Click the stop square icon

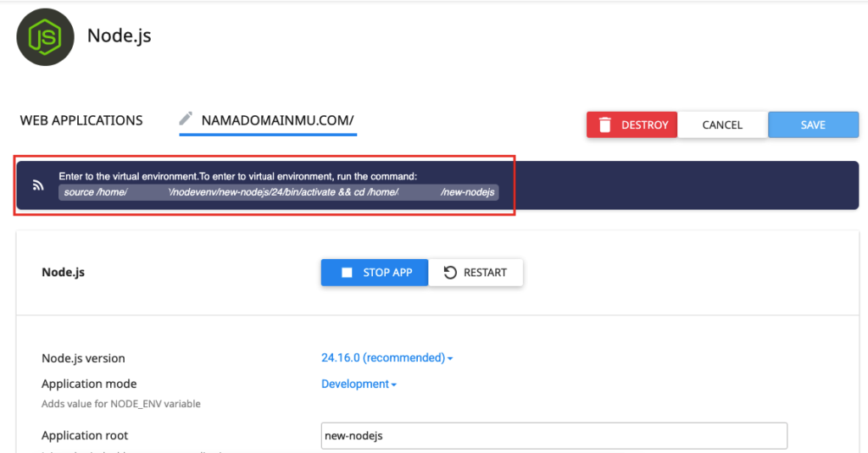tap(347, 273)
